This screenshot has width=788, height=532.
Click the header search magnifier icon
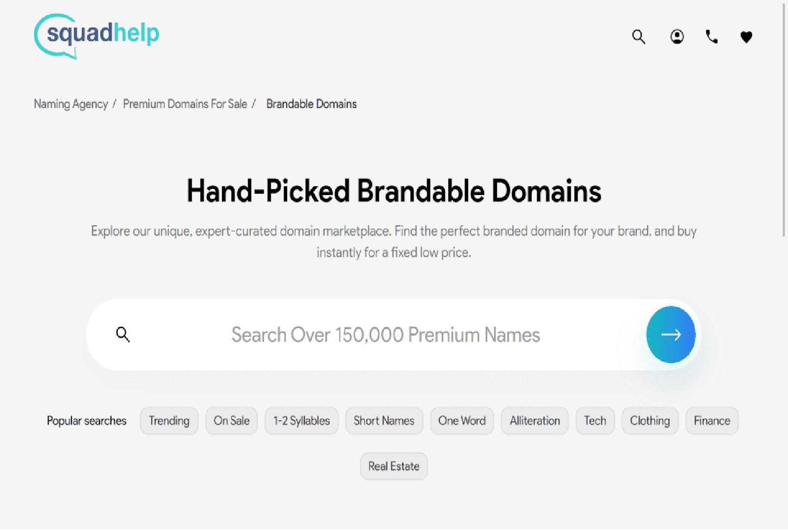pos(639,37)
